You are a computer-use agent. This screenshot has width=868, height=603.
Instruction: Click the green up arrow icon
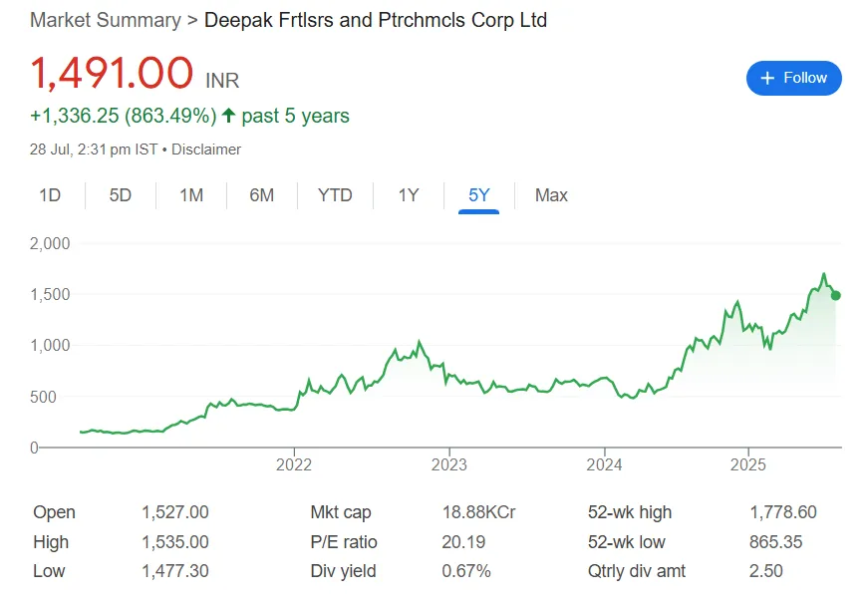(x=228, y=116)
